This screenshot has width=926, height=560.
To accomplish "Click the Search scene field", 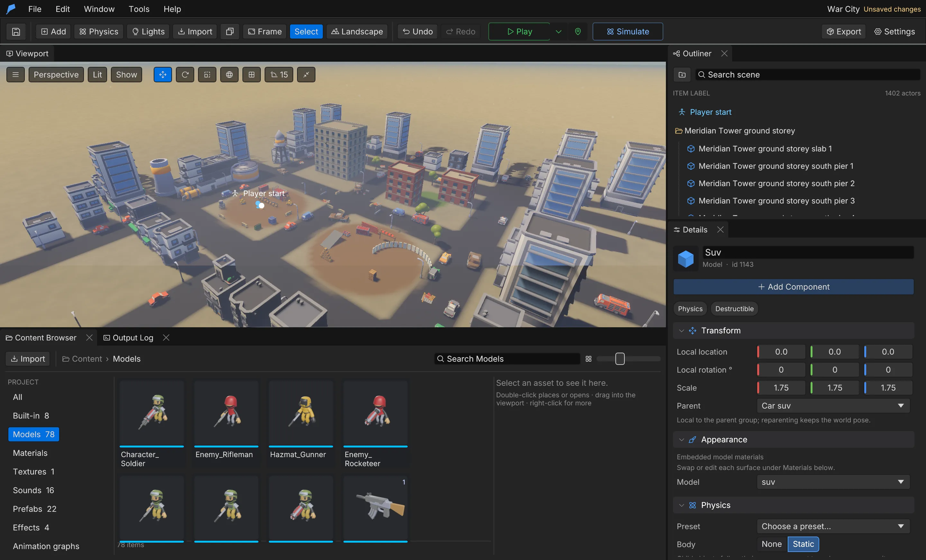I will coord(808,74).
